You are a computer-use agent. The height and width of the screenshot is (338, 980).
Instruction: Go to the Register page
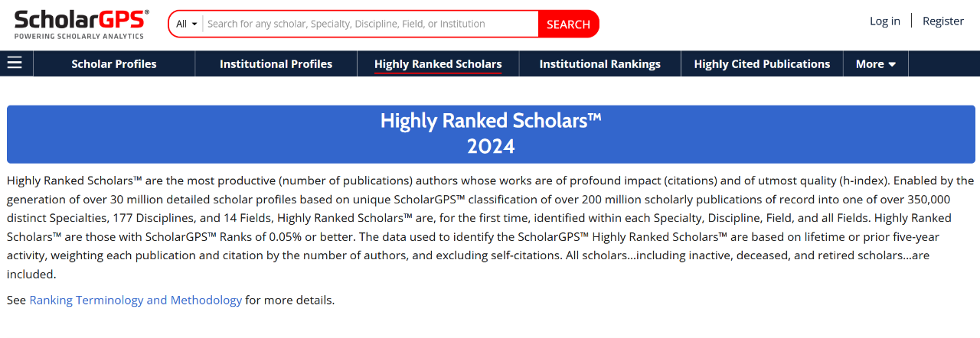(x=942, y=21)
